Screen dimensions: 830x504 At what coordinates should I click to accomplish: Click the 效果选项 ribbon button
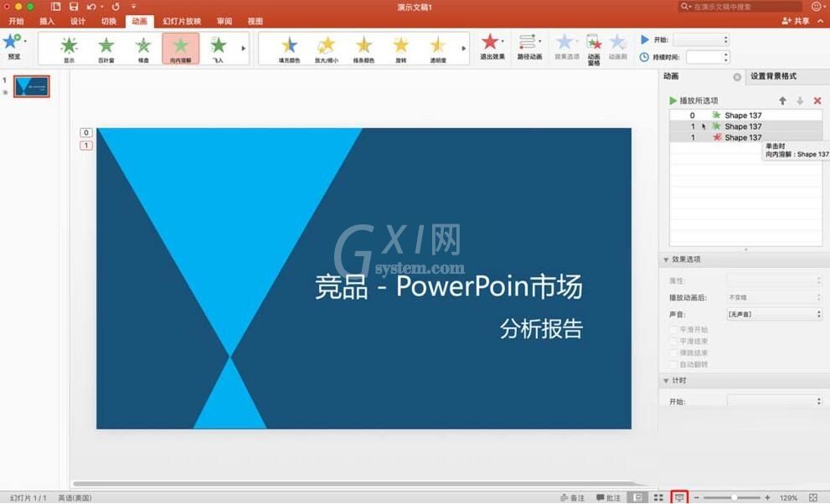[566, 47]
